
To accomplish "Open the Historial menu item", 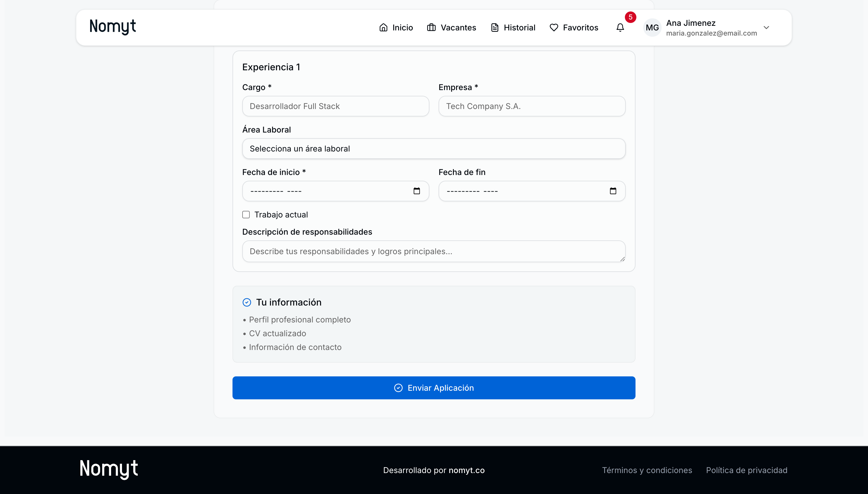I will click(519, 28).
